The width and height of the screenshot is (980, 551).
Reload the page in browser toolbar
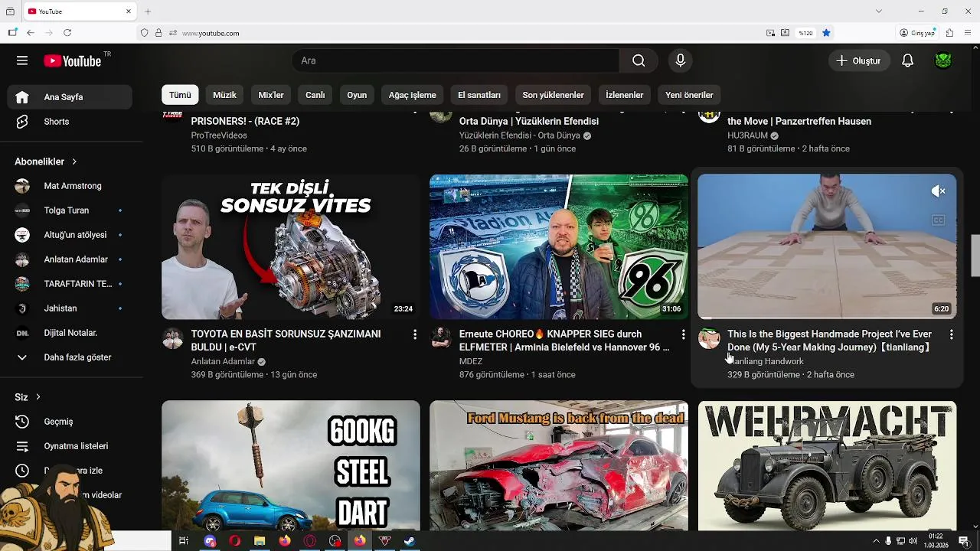click(67, 33)
